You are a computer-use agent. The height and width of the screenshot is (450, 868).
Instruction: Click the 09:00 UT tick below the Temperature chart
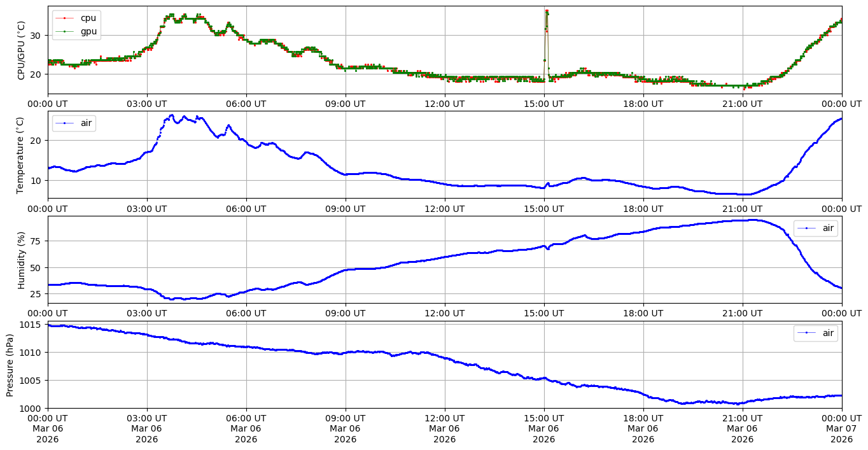pyautogui.click(x=345, y=208)
